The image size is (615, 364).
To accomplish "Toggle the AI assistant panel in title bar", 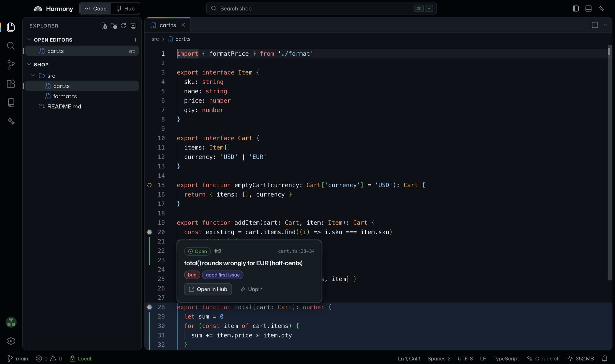I will (x=601, y=8).
